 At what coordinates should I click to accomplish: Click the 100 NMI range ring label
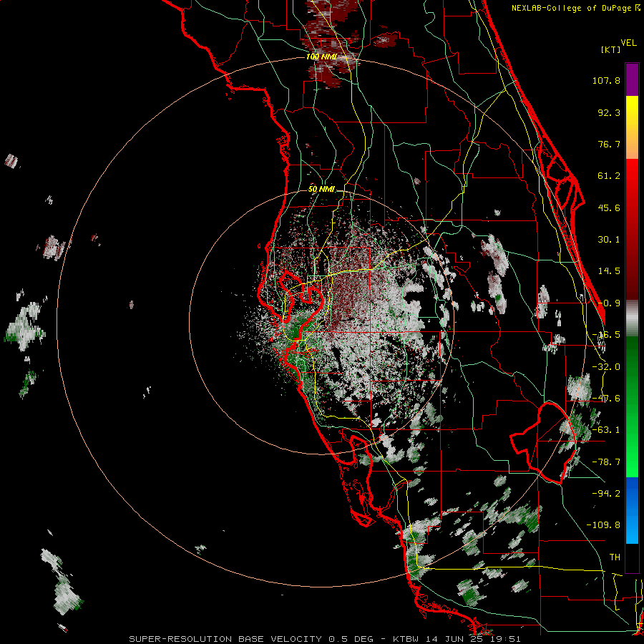[321, 57]
